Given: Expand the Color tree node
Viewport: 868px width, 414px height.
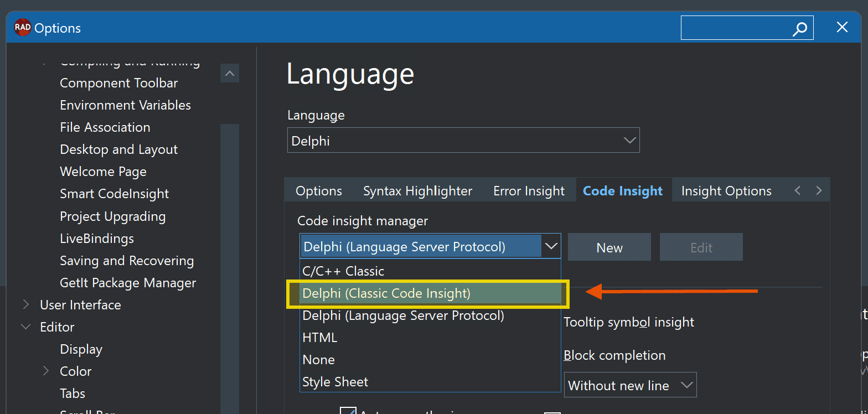Looking at the screenshot, I should (46, 371).
